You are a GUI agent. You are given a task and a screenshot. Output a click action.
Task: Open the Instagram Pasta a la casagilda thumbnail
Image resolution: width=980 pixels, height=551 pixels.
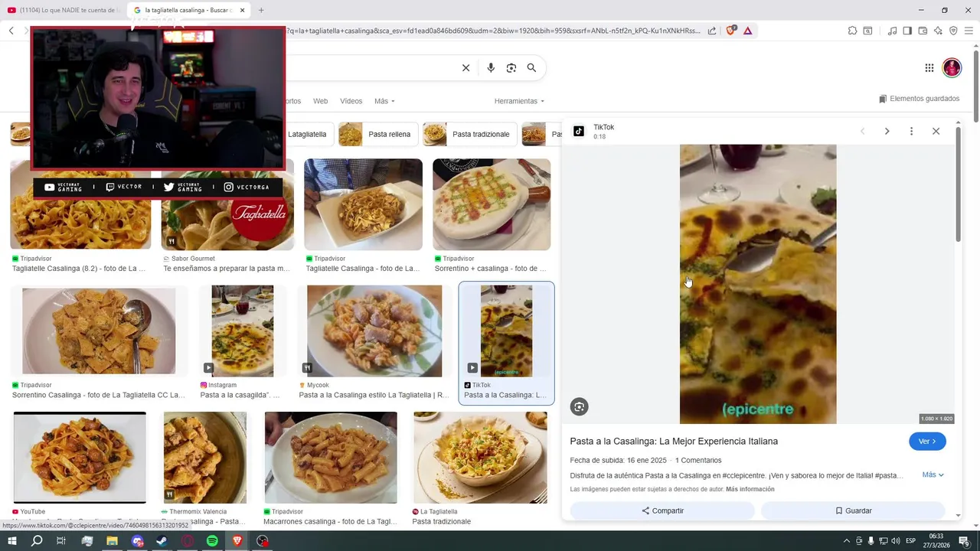(242, 331)
